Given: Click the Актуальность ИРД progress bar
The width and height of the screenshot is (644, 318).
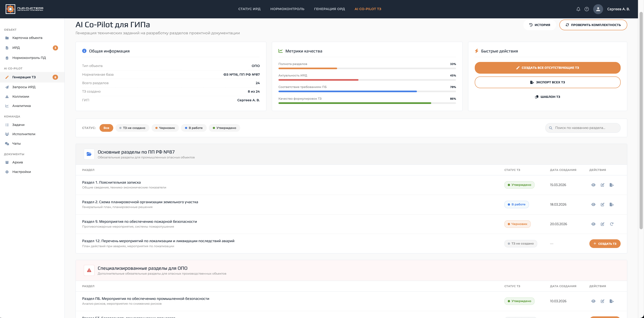Looking at the screenshot, I should coord(367,80).
